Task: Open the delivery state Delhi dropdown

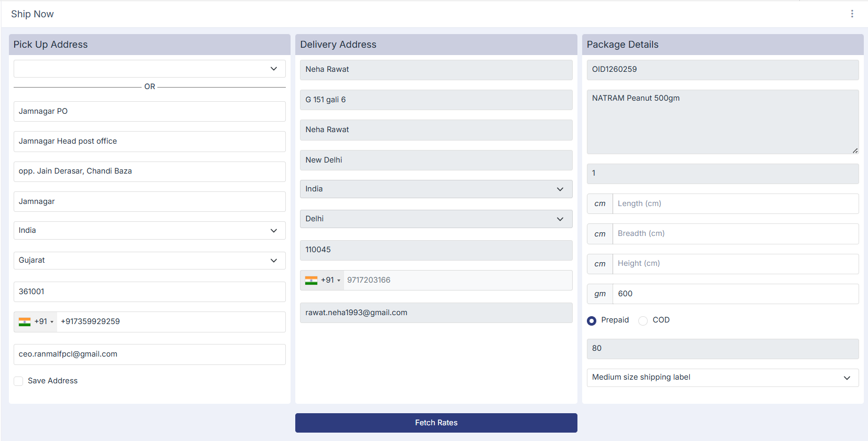Action: pos(436,219)
